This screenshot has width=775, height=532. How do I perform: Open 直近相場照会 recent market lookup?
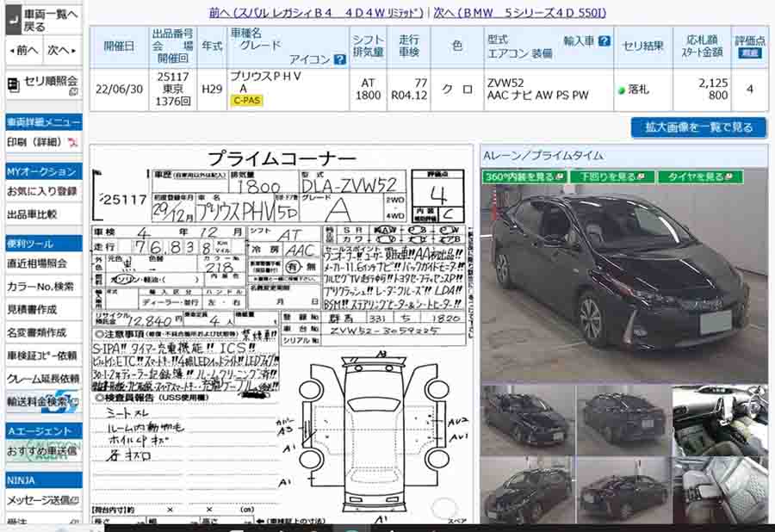pos(37,263)
